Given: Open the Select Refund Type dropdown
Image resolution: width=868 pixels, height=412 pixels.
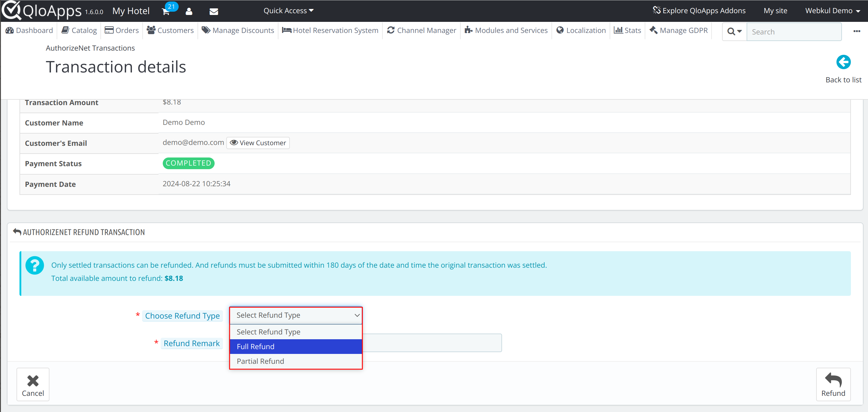Looking at the screenshot, I should (296, 315).
